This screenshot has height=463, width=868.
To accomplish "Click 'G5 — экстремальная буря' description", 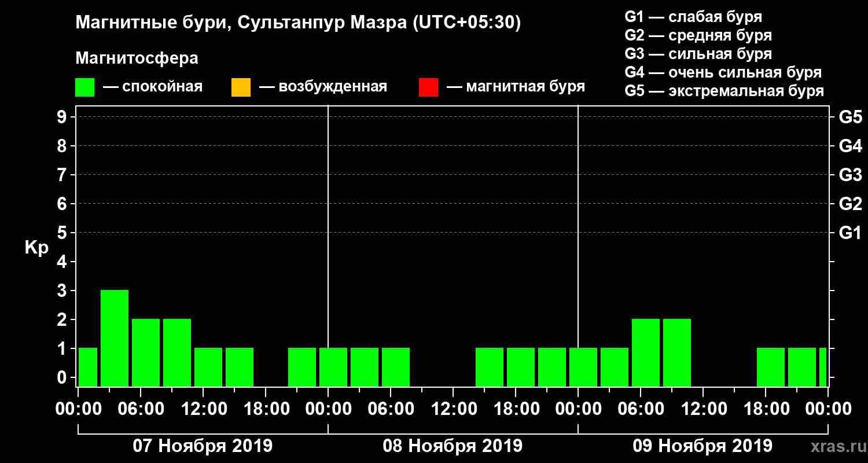I will (724, 91).
